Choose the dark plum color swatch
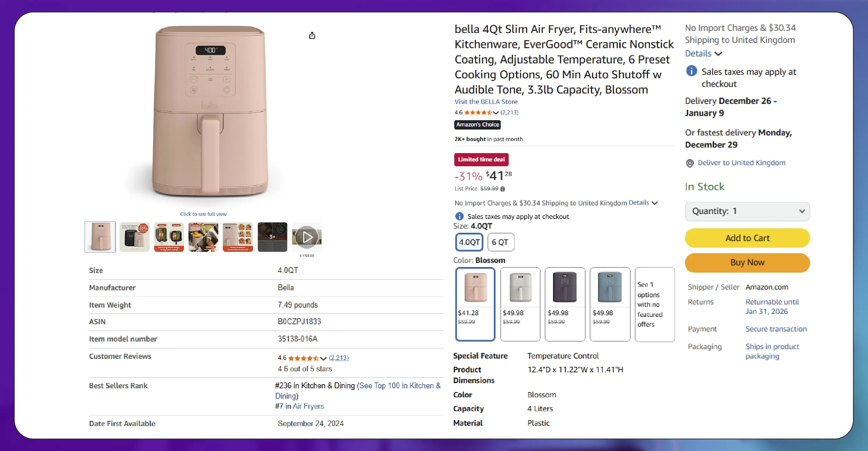Screen dimensions: 868x451 click(x=565, y=304)
